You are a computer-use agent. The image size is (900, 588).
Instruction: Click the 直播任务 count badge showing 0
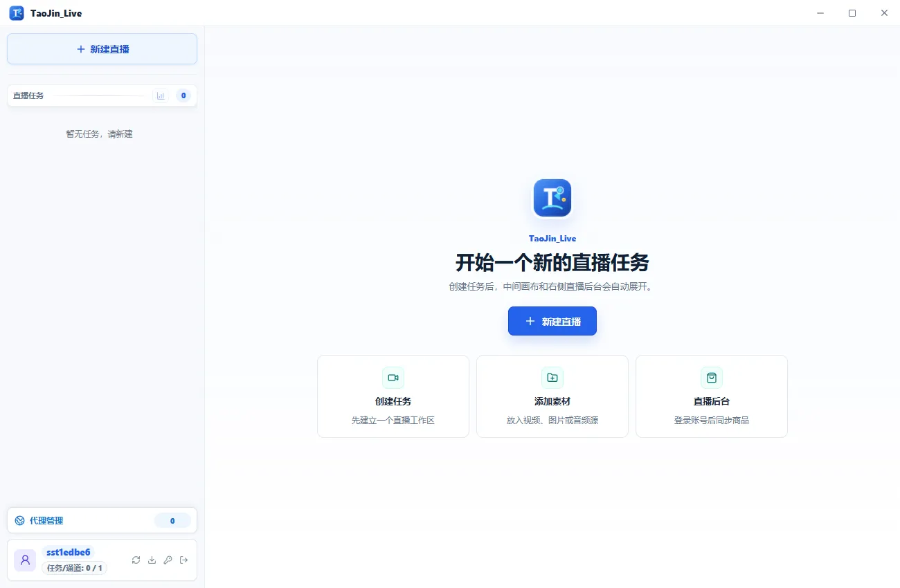coord(183,95)
